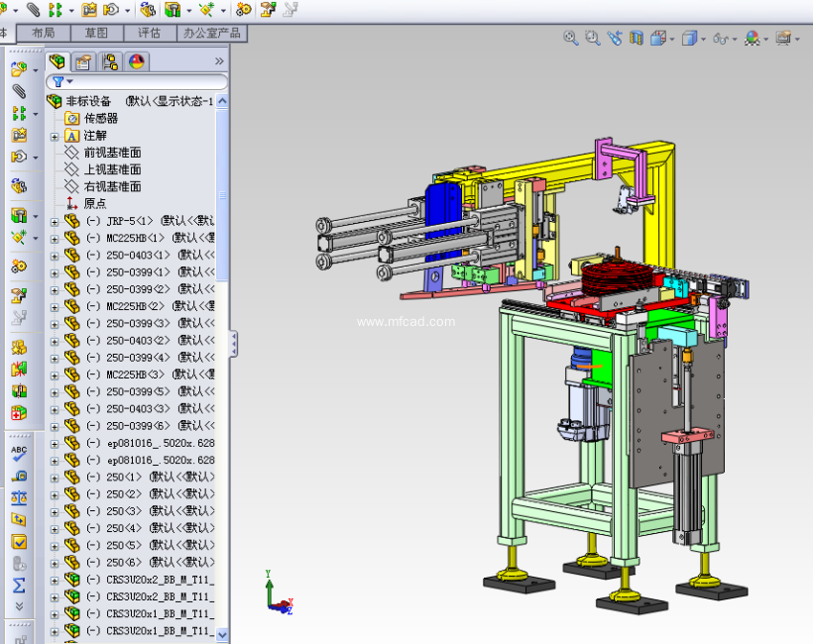The image size is (813, 644).
Task: Open the PropertyManager panel tab
Action: click(x=84, y=61)
